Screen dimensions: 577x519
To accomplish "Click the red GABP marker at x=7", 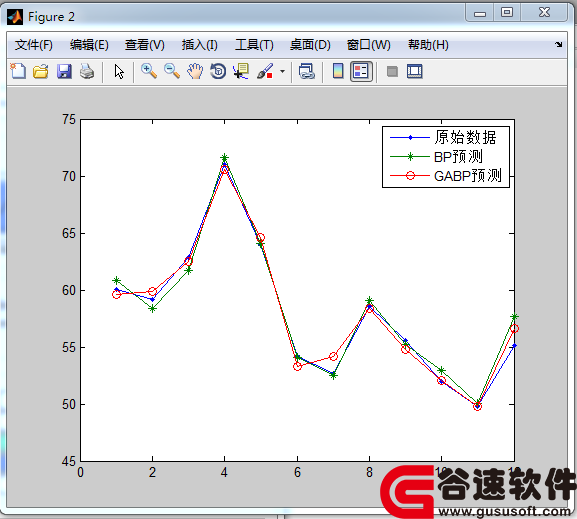I will point(333,356).
